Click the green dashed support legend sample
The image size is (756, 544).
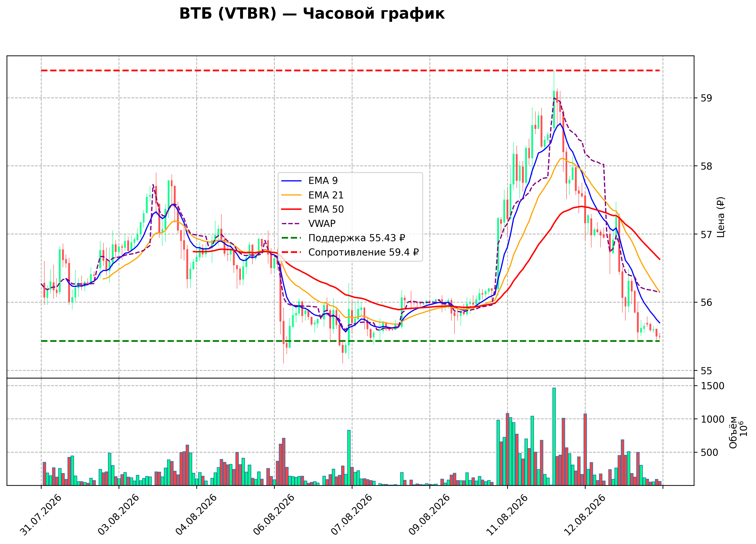coord(291,238)
